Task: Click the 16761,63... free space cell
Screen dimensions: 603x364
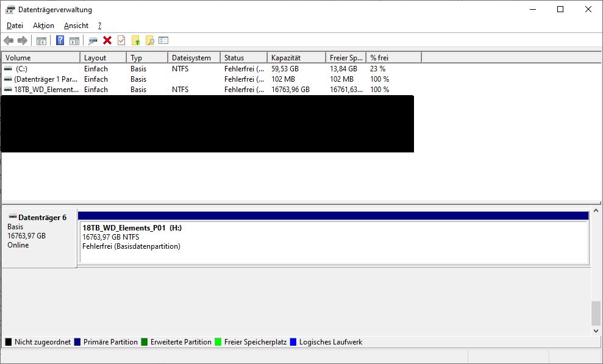Action: pos(346,90)
